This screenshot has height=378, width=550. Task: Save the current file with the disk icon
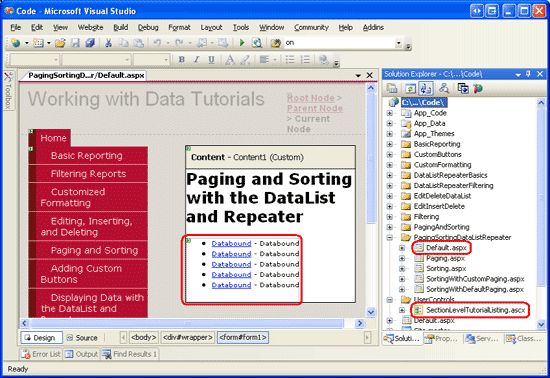[75, 43]
